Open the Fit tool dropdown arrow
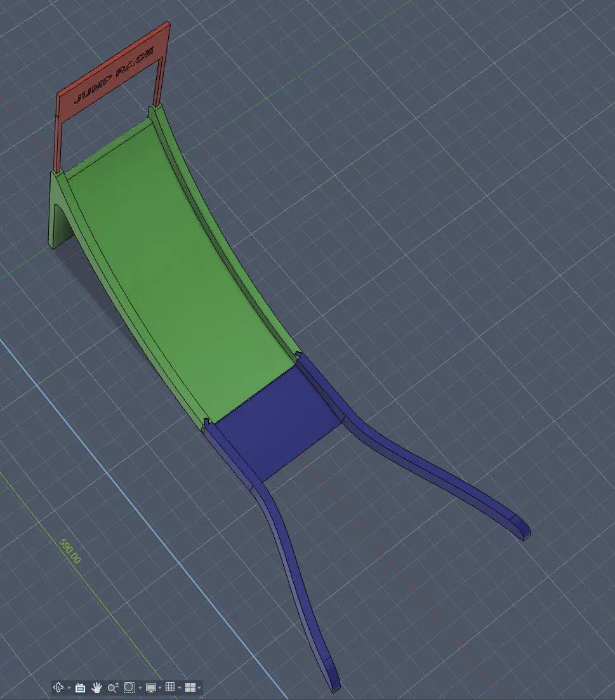 [x=140, y=687]
